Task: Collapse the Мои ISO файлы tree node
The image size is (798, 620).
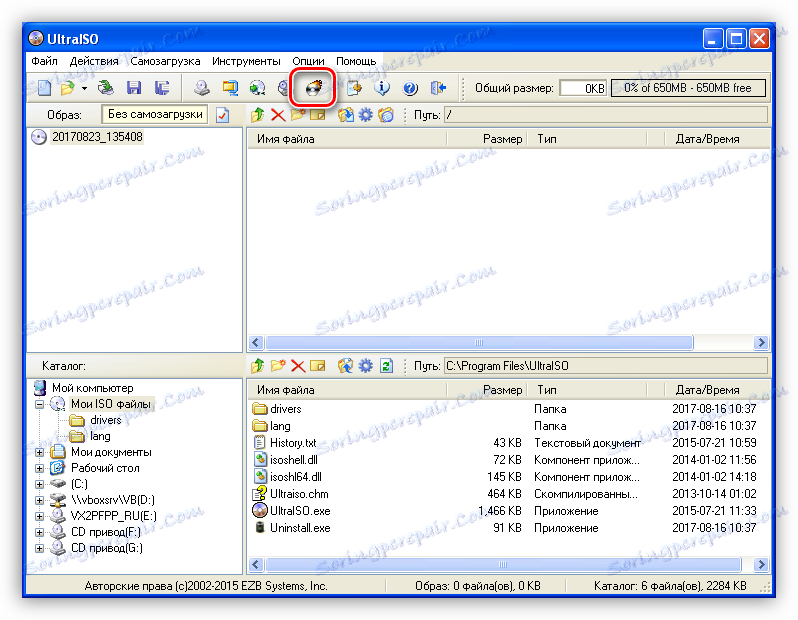Action: tap(39, 404)
